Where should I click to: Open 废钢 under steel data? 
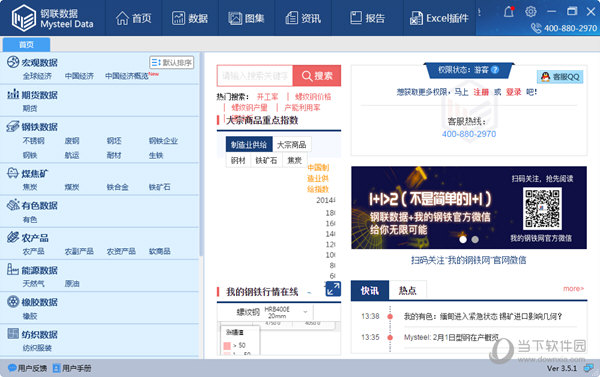pos(72,140)
